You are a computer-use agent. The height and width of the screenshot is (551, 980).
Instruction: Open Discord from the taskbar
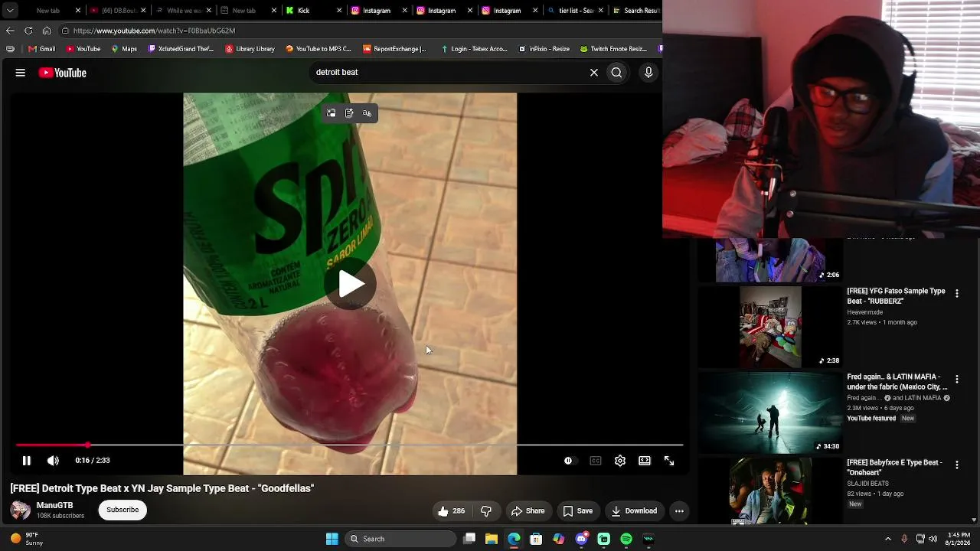click(x=582, y=539)
